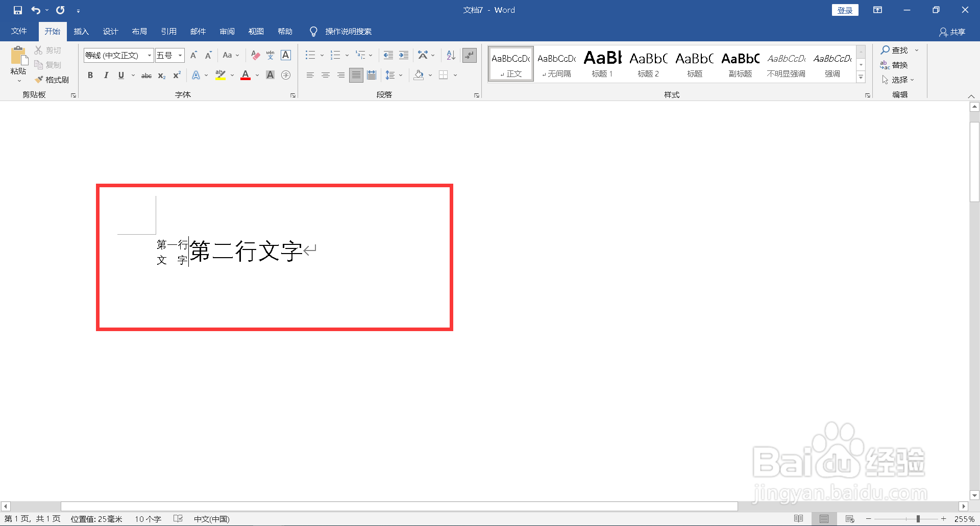Click the Redo icon in title bar
980x526 pixels.
point(60,10)
